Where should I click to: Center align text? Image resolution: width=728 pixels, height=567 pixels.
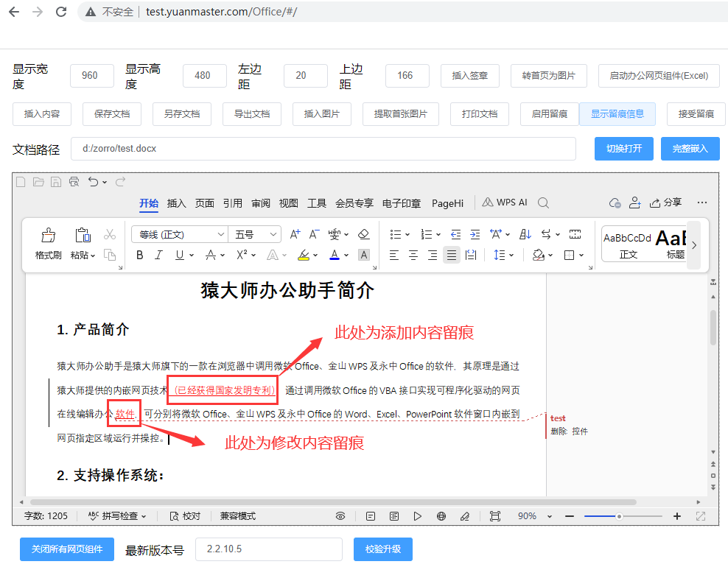click(413, 255)
